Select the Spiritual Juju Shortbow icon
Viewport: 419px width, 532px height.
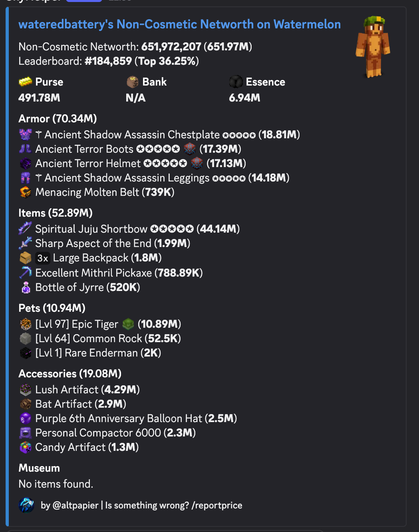pos(25,229)
